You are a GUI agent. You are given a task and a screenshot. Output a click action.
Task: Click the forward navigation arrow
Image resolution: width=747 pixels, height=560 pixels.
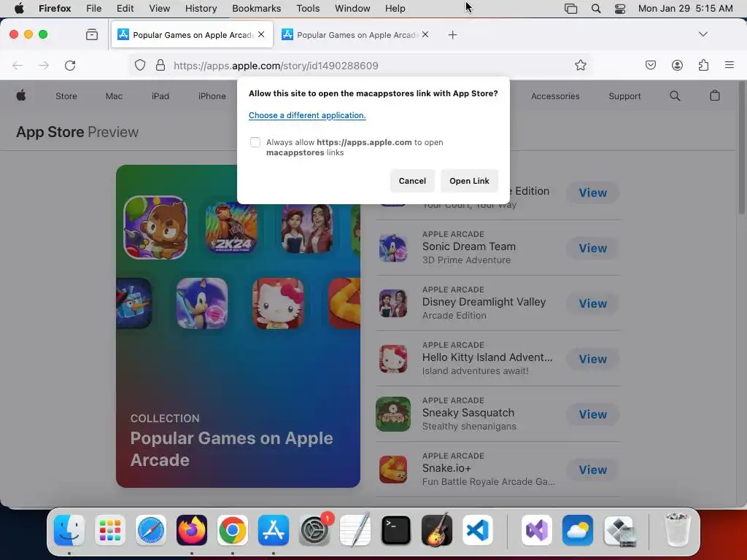[44, 65]
